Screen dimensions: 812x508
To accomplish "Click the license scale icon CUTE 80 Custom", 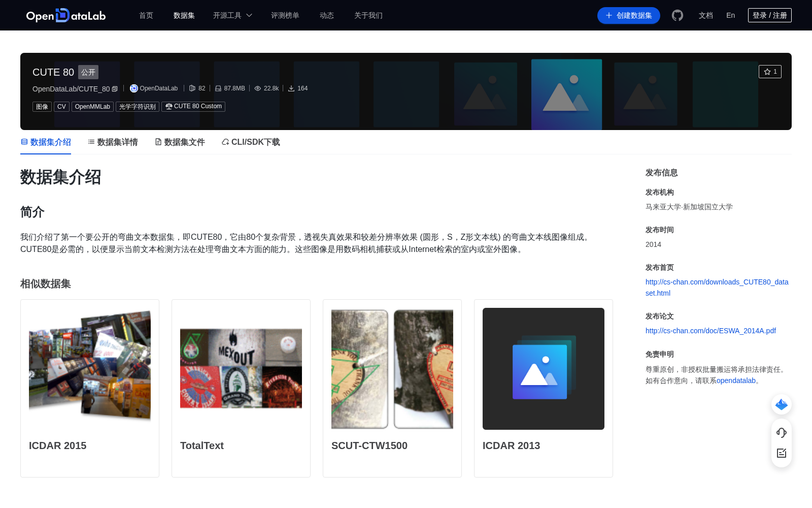I will (168, 106).
